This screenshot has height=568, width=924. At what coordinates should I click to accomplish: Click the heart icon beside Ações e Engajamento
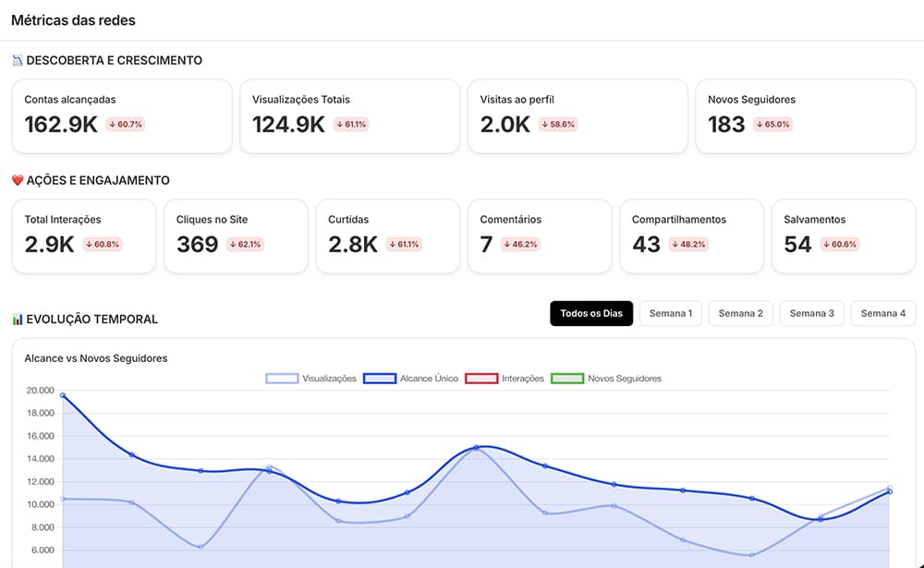point(18,180)
